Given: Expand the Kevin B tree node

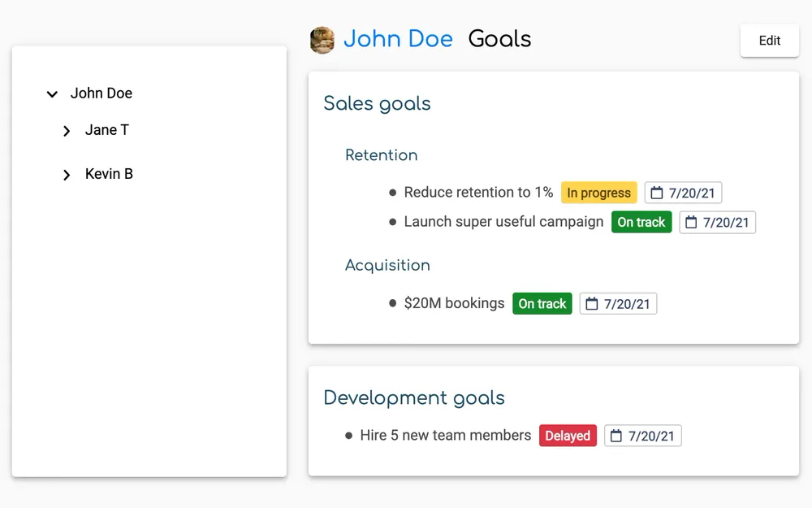Looking at the screenshot, I should [67, 175].
